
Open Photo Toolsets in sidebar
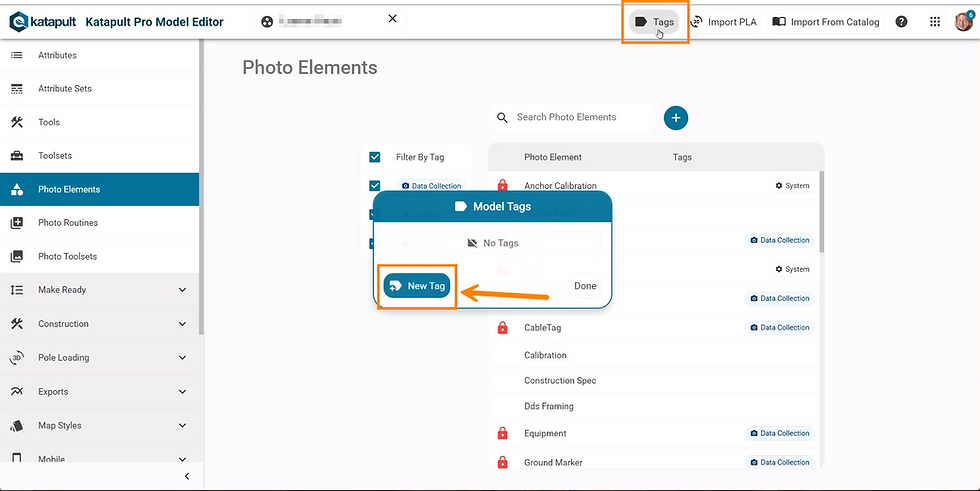(99, 256)
